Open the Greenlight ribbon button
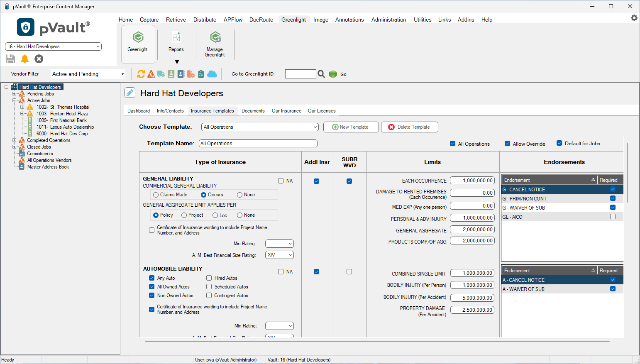Image resolution: width=640 pixels, height=364 pixels. pos(138,44)
